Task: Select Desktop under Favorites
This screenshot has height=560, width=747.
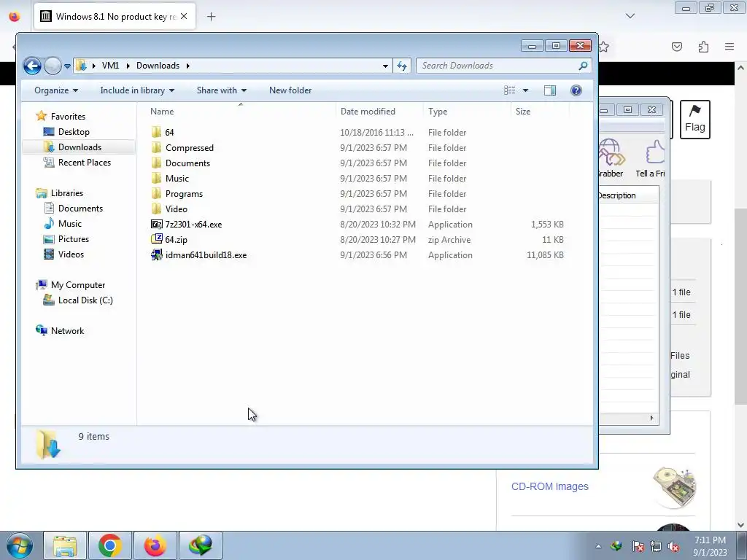Action: [x=74, y=132]
